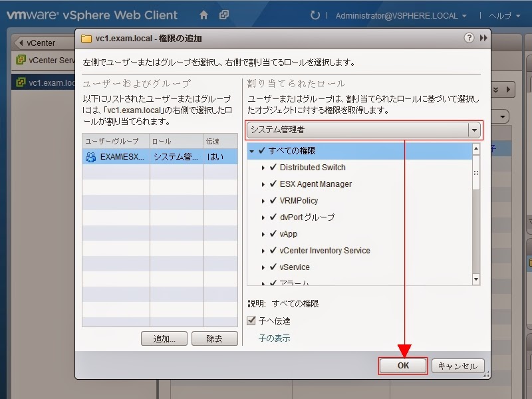Expand the vService node
The height and width of the screenshot is (399, 532).
tap(263, 267)
